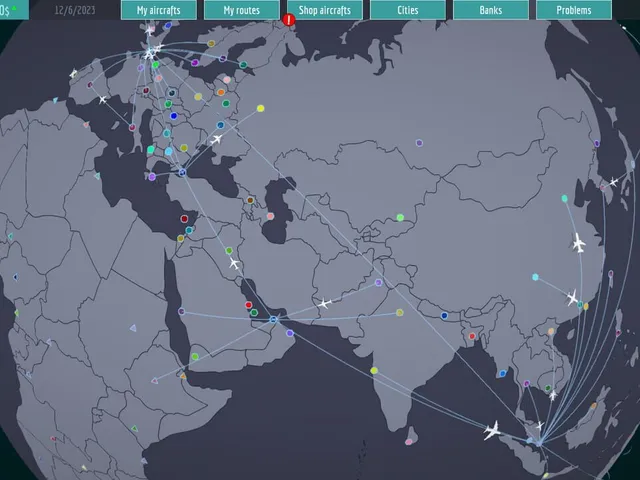
Task: Click the date 12/6/2023 display
Action: tap(75, 10)
